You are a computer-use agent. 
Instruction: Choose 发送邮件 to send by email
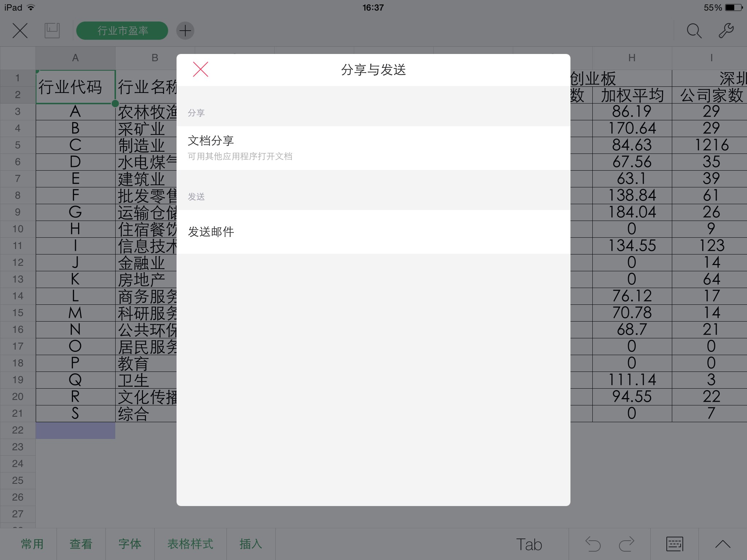pos(373,232)
